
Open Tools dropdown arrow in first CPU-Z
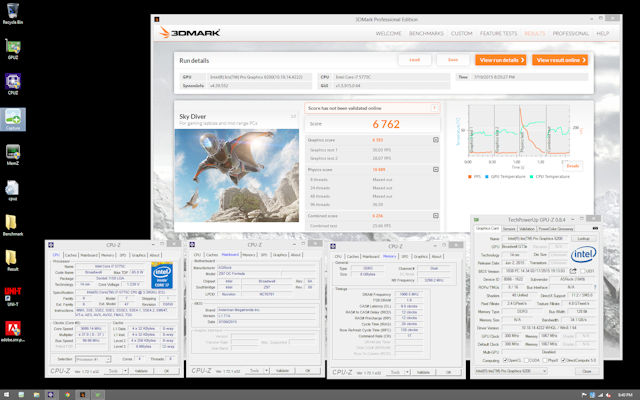tap(126, 371)
